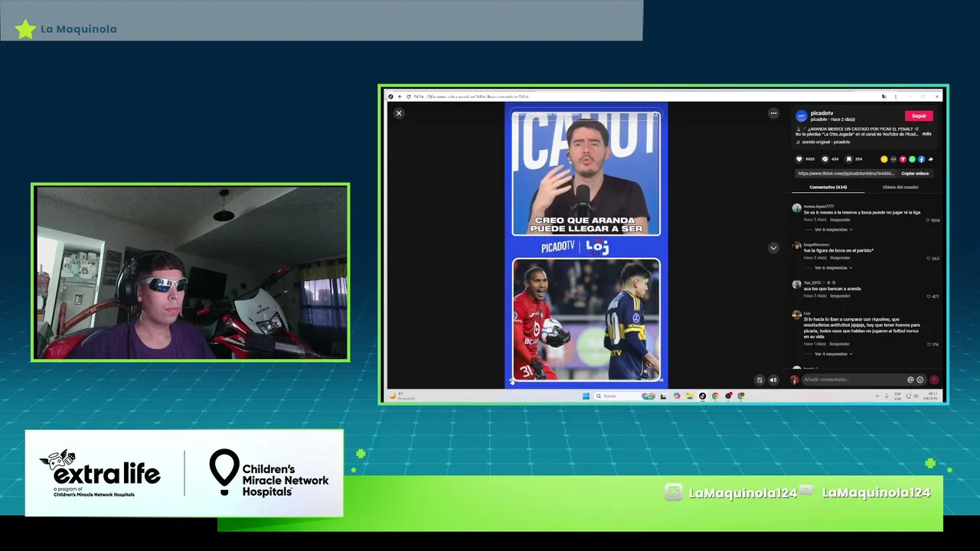Open more share options arrow

click(x=930, y=159)
